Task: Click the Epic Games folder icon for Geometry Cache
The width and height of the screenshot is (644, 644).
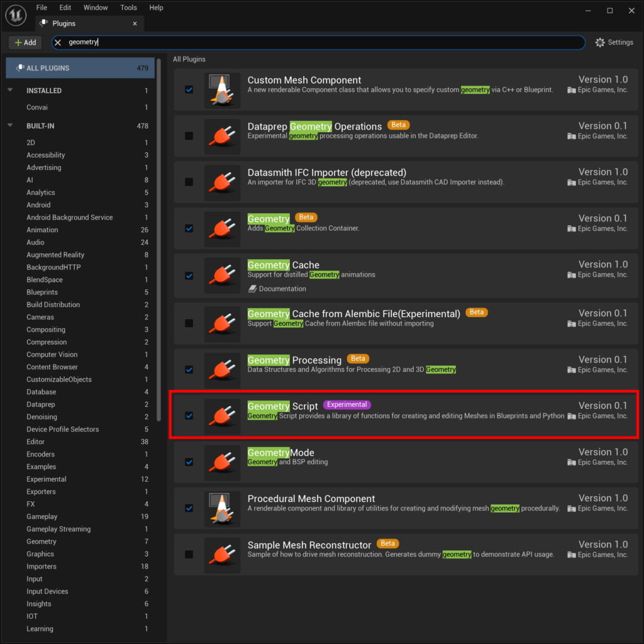Action: coord(571,275)
